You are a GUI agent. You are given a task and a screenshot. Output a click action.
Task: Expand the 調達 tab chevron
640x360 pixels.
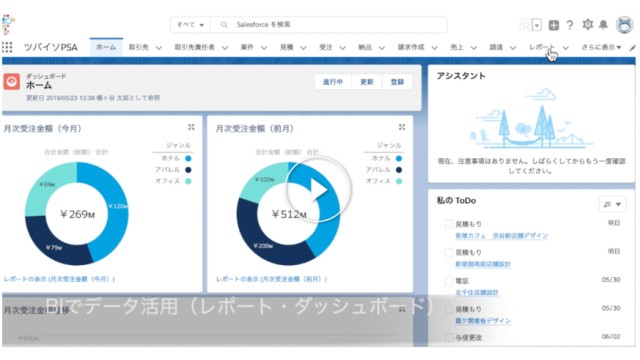(x=513, y=48)
